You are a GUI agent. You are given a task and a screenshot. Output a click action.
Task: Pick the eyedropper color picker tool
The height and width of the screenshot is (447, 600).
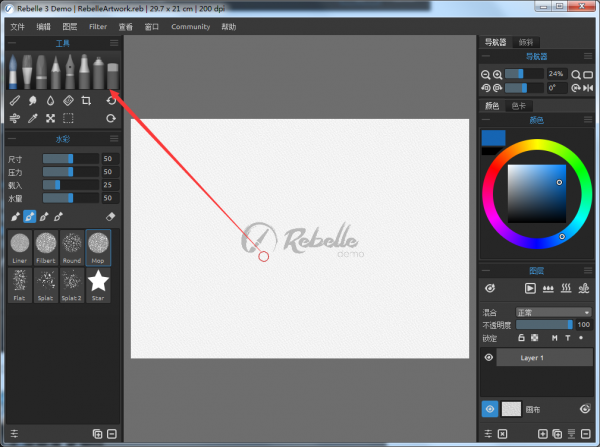33,118
